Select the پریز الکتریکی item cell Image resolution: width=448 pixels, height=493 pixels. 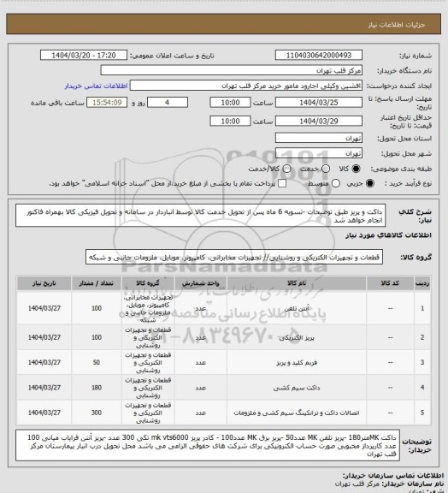click(297, 337)
